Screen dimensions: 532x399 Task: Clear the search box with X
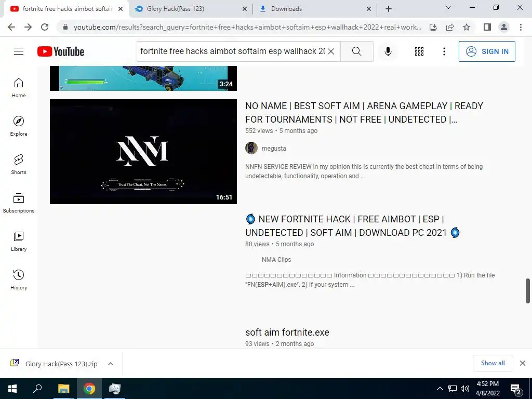pyautogui.click(x=331, y=51)
